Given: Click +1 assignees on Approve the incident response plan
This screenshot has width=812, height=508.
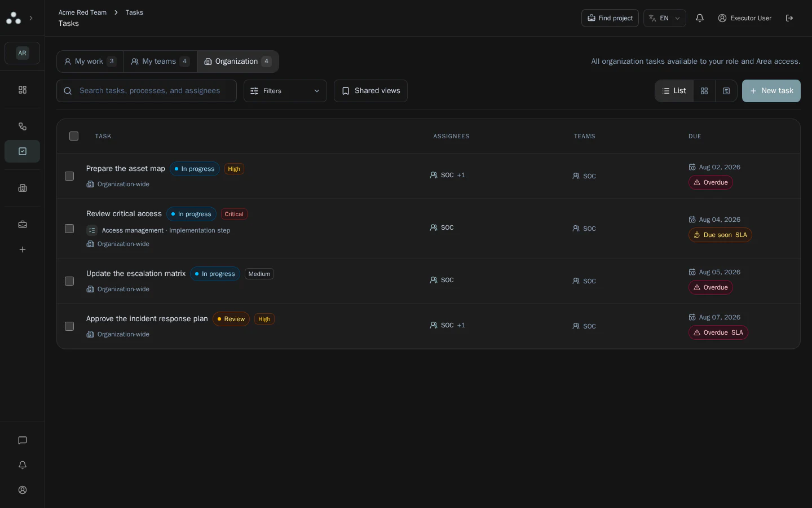Looking at the screenshot, I should pyautogui.click(x=461, y=325).
